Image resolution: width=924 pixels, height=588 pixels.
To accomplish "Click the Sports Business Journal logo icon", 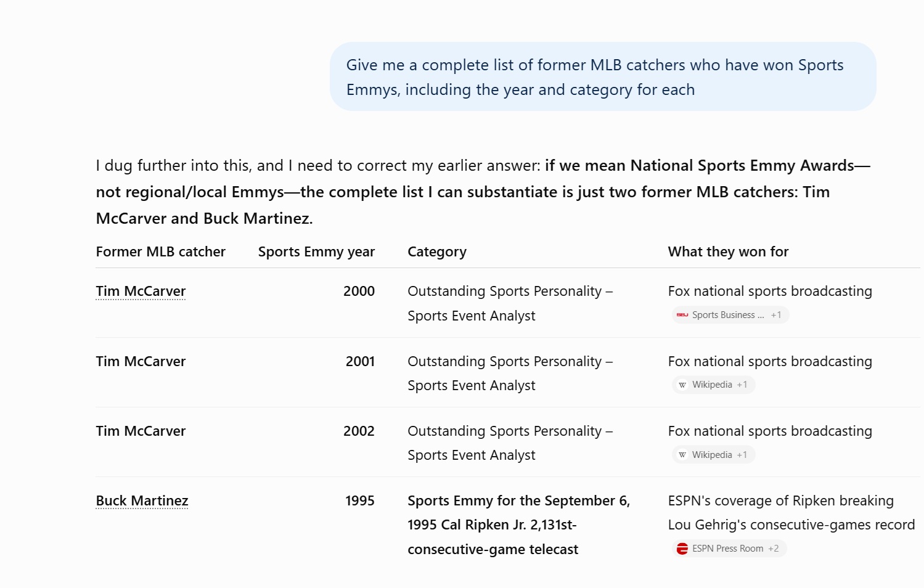I will [682, 315].
